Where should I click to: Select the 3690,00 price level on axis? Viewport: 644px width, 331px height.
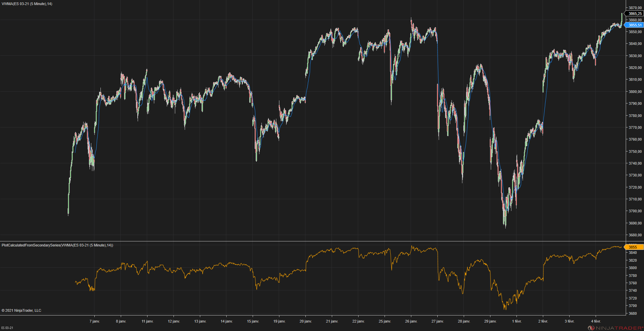[x=635, y=223]
